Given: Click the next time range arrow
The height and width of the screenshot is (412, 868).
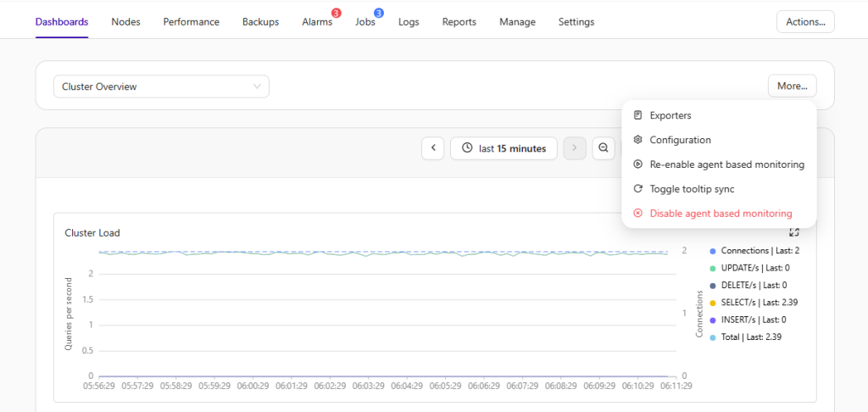Looking at the screenshot, I should pyautogui.click(x=574, y=148).
